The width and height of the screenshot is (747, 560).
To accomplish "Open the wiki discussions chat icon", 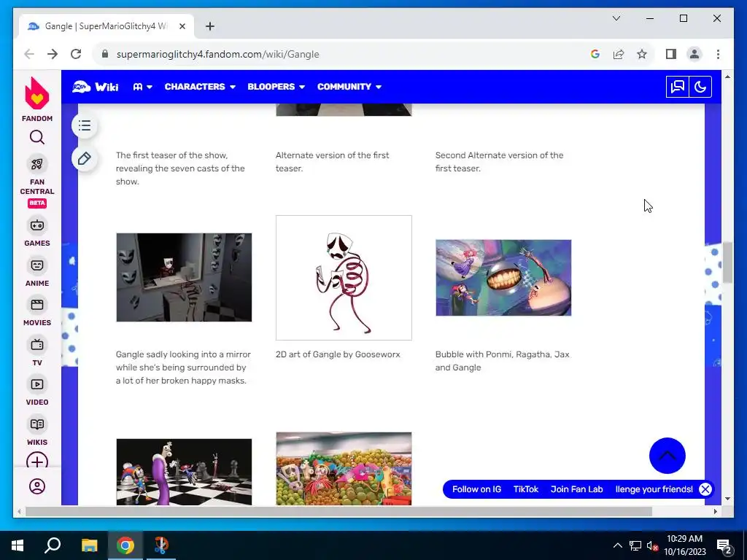I will [x=678, y=87].
